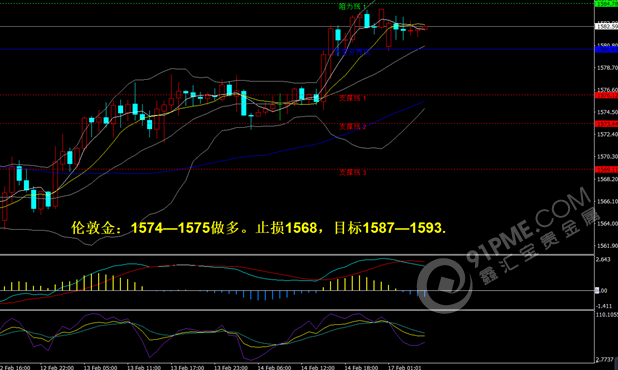The width and height of the screenshot is (618, 370).
Task: Click the green 1584.78 resistance price tag
Action: pyautogui.click(x=606, y=4)
